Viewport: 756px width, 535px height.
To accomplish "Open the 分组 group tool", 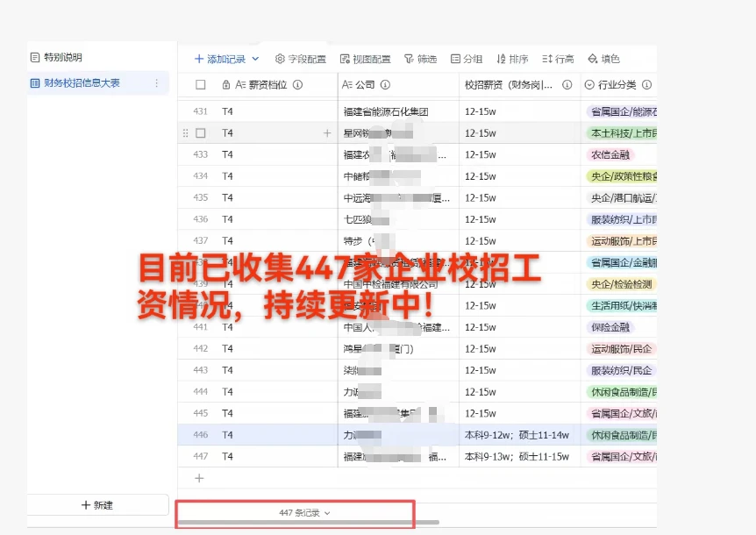I will [x=467, y=59].
